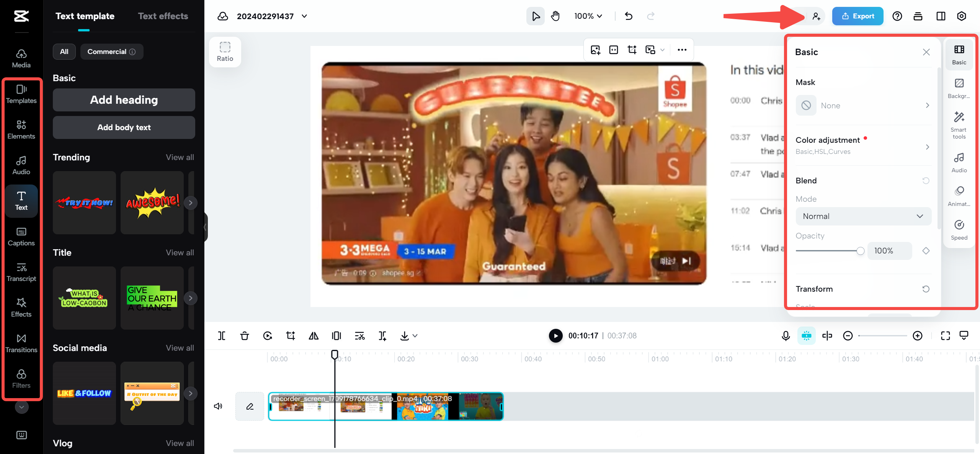Click Add heading button
Viewport: 980px width, 454px height.
[x=123, y=99]
